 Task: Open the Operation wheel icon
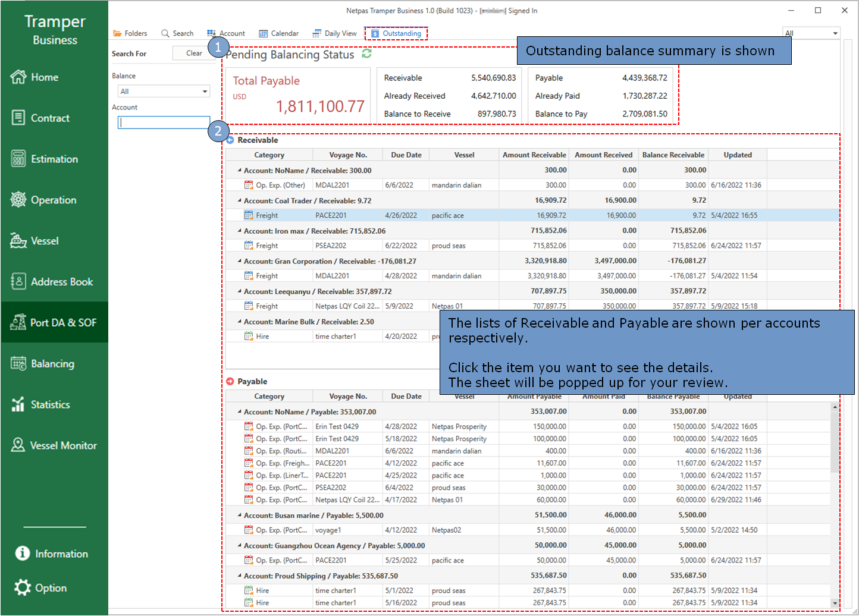(18, 200)
